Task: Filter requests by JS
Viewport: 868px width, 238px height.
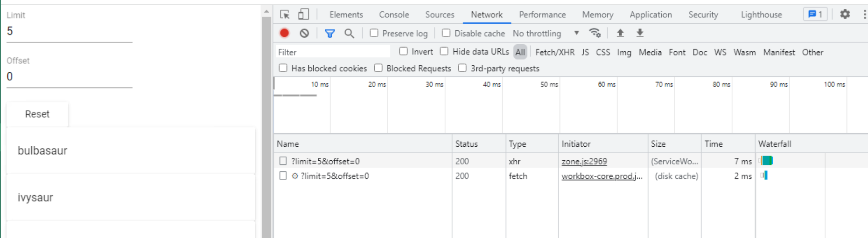Action: pos(585,52)
